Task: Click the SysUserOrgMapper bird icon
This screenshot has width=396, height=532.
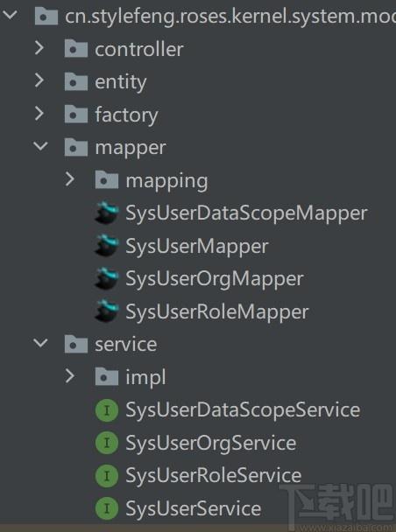Action: click(107, 278)
